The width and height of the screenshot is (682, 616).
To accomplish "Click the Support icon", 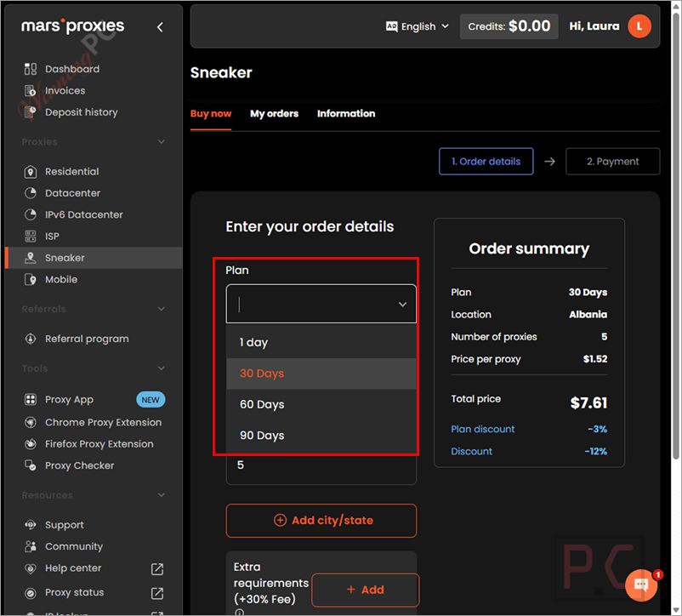I will coord(31,525).
